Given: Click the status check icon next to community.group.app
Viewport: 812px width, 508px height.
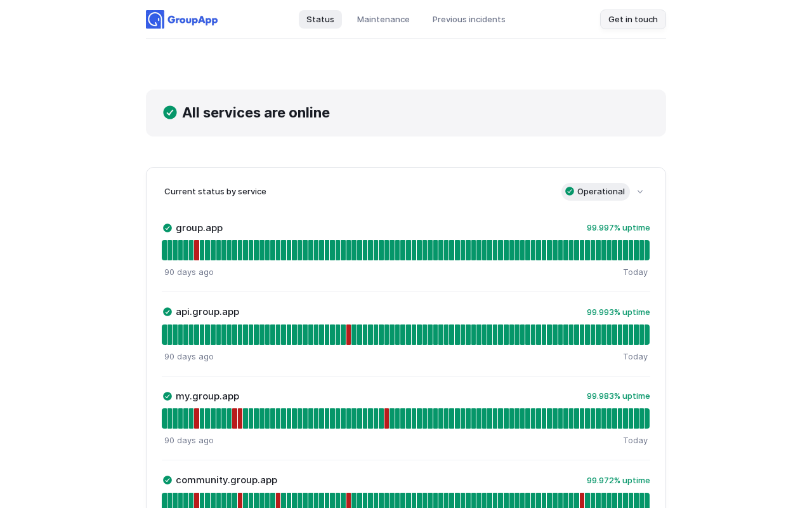Looking at the screenshot, I should pos(167,480).
